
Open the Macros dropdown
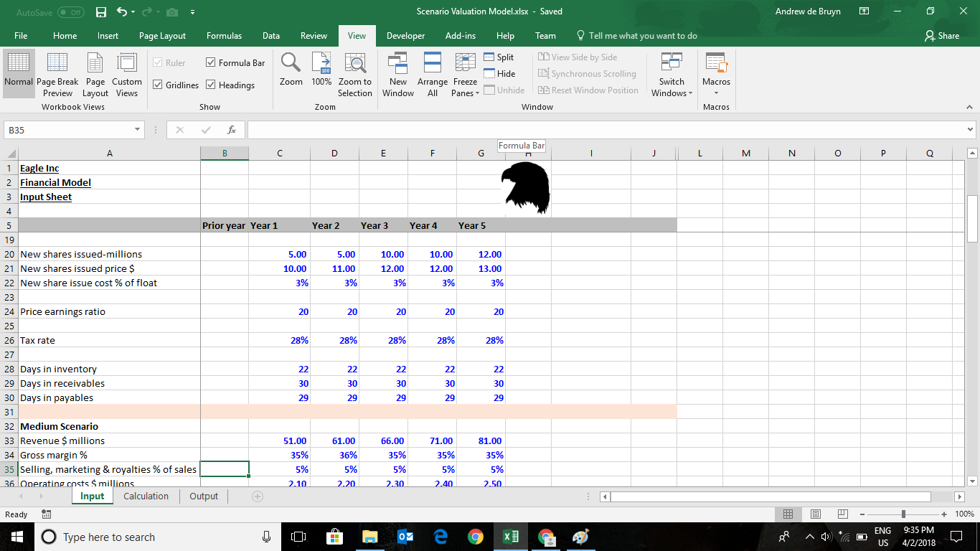(716, 75)
